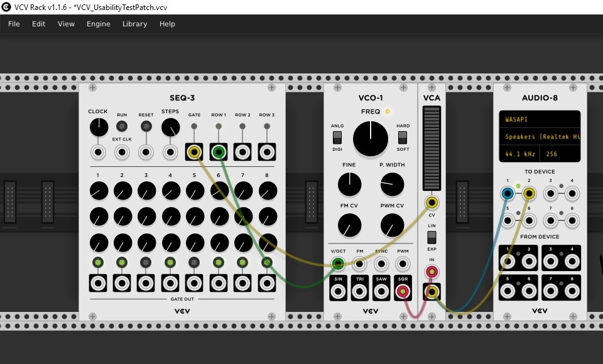
Task: Click the row 2 step 4 knob
Action: click(x=171, y=217)
